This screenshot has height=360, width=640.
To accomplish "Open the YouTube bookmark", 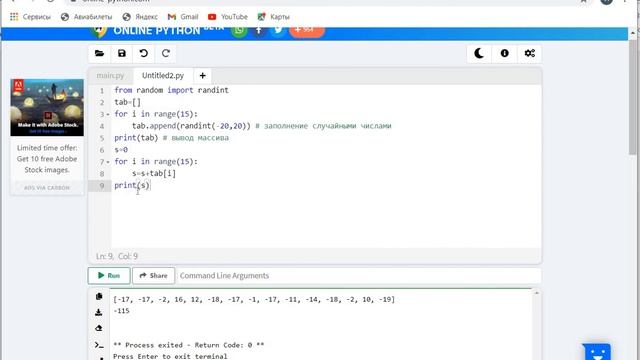I will pos(228,17).
